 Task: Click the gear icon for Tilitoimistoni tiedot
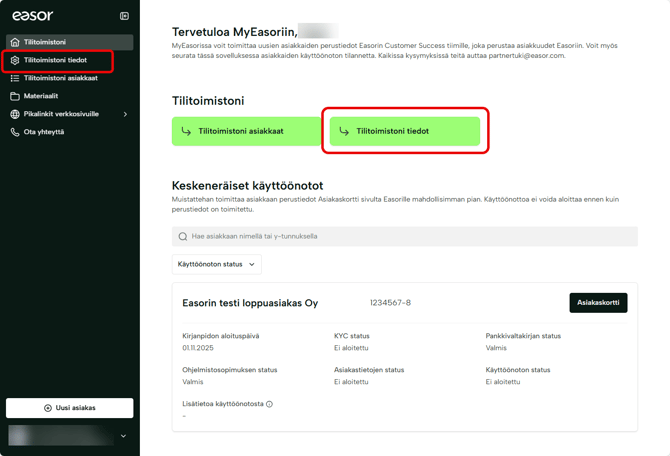(x=15, y=60)
